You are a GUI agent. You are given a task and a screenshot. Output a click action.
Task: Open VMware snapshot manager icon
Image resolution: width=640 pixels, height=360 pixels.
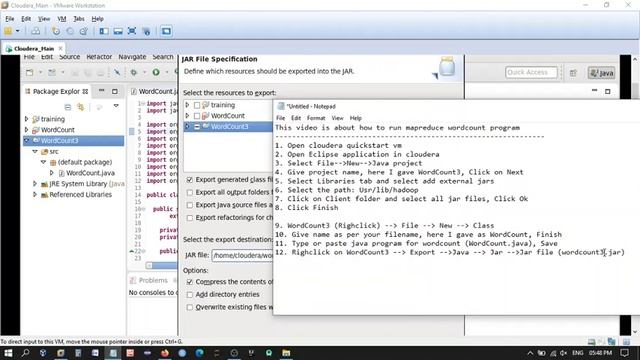coord(84,31)
